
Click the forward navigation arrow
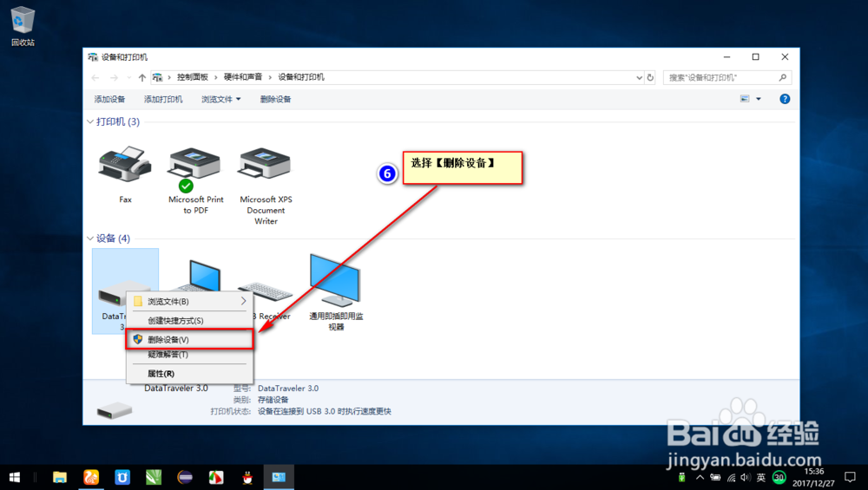pos(114,77)
